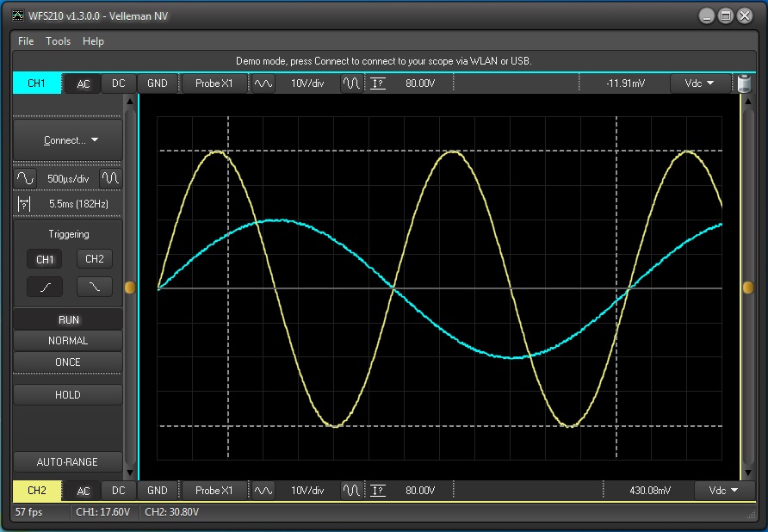768x532 pixels.
Task: Set CH2 coupling to GND
Action: pyautogui.click(x=157, y=491)
